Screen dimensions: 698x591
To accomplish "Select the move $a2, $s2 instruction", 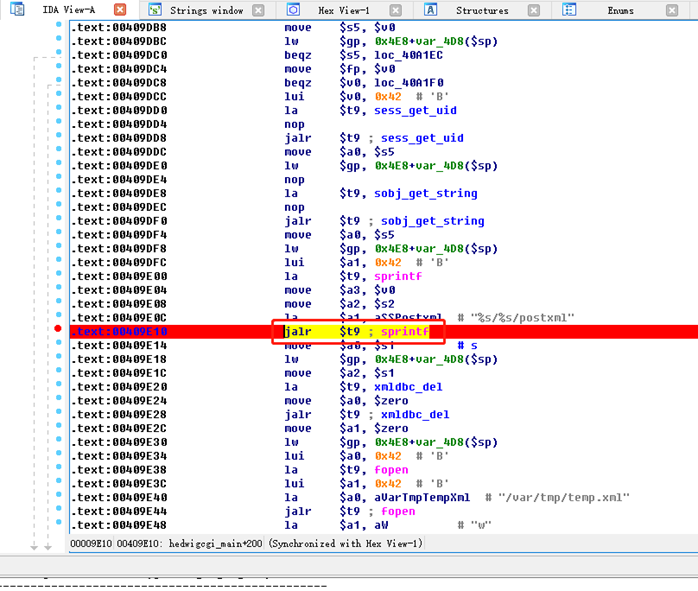I will click(339, 304).
